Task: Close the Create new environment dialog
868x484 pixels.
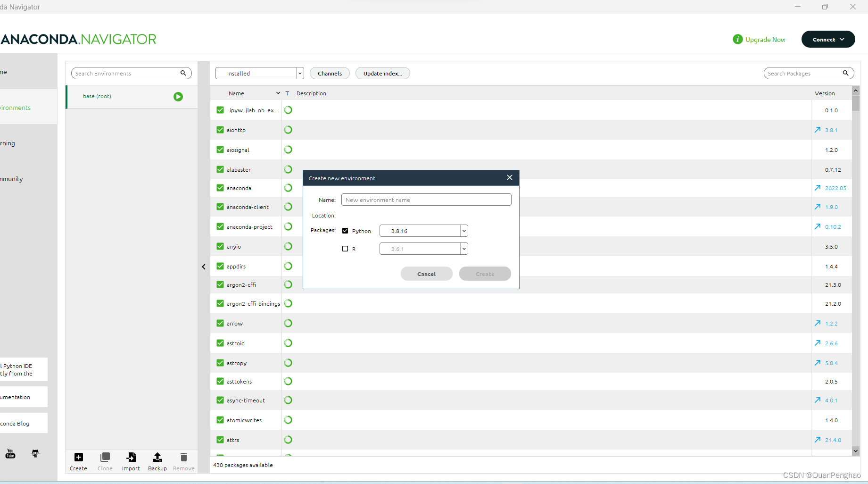Action: [x=510, y=177]
